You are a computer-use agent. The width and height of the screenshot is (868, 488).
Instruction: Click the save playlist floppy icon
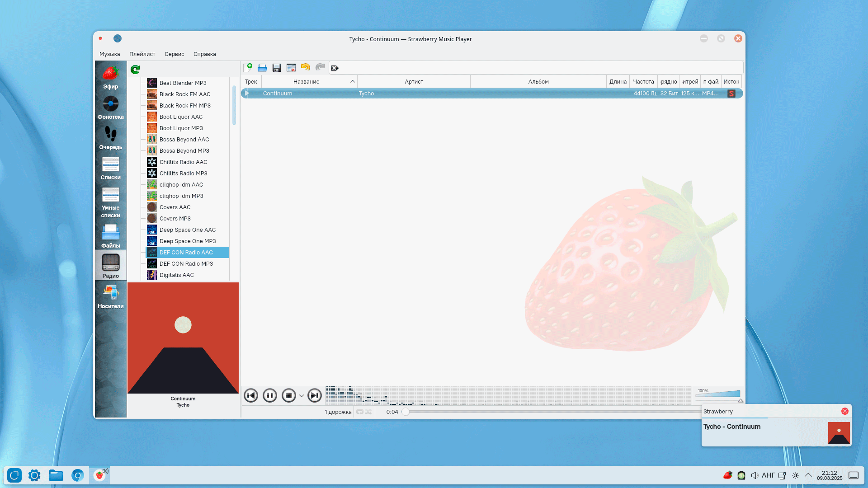click(x=277, y=68)
